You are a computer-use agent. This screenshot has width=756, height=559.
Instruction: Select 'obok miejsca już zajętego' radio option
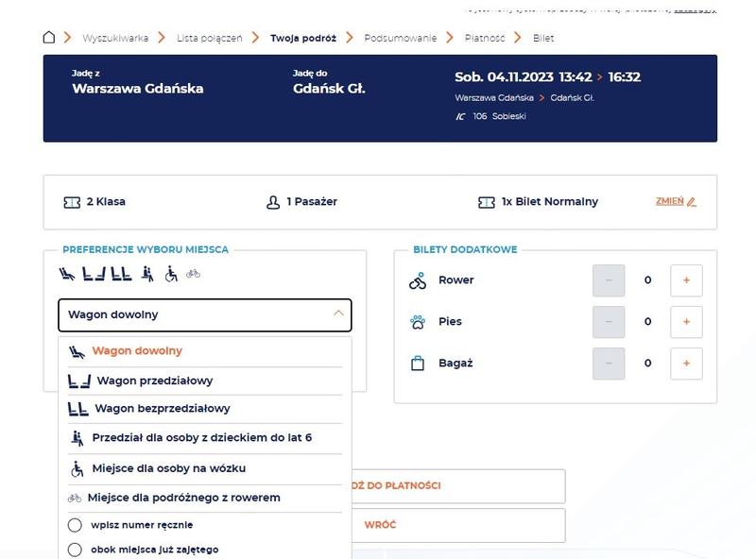point(75,550)
